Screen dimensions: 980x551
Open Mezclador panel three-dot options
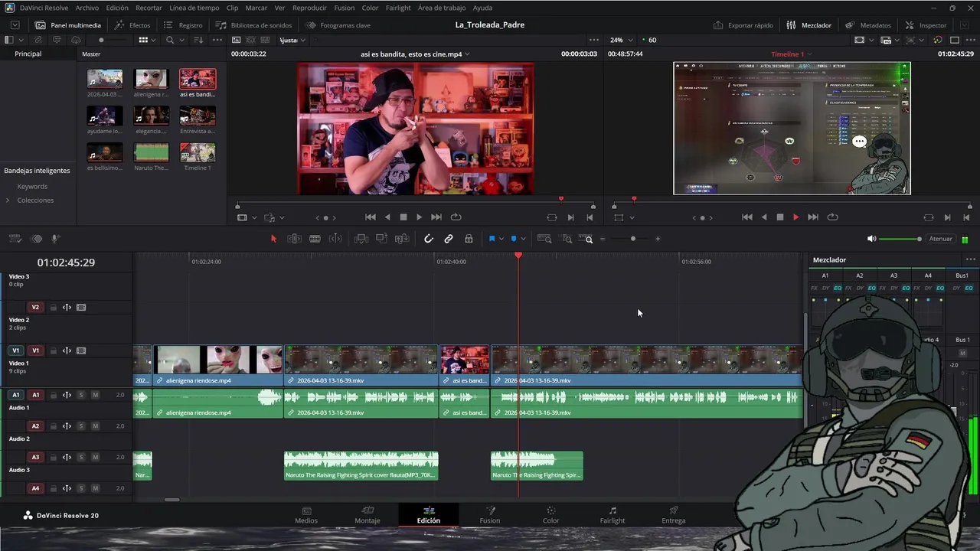click(971, 259)
